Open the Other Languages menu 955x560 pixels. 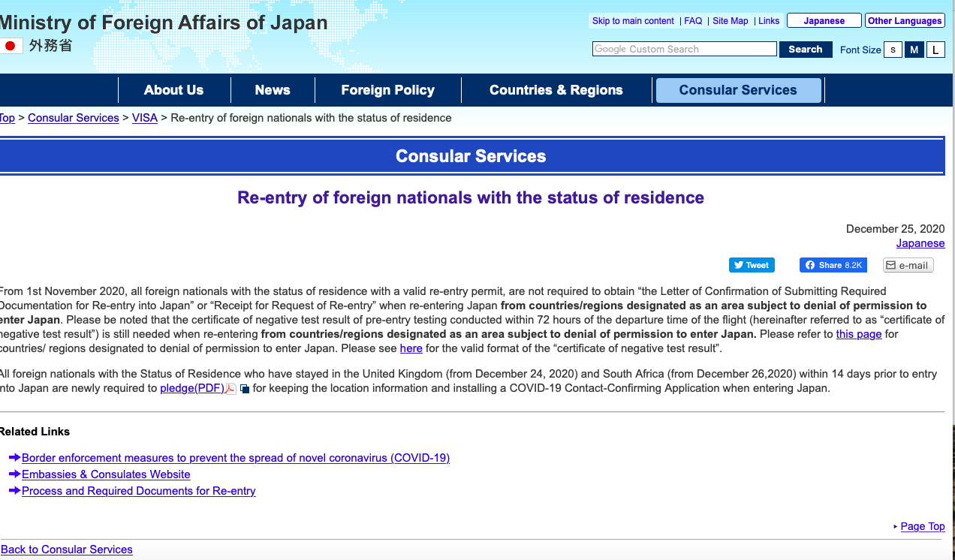coord(904,21)
